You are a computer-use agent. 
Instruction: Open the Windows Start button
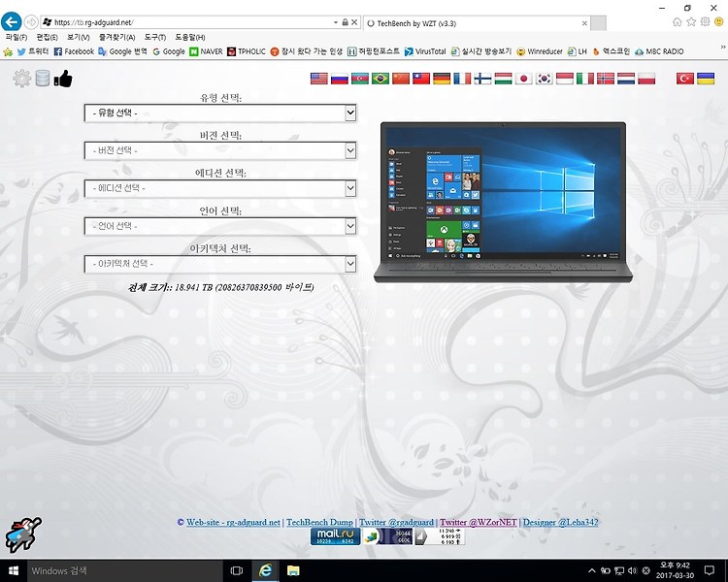coord(13,571)
